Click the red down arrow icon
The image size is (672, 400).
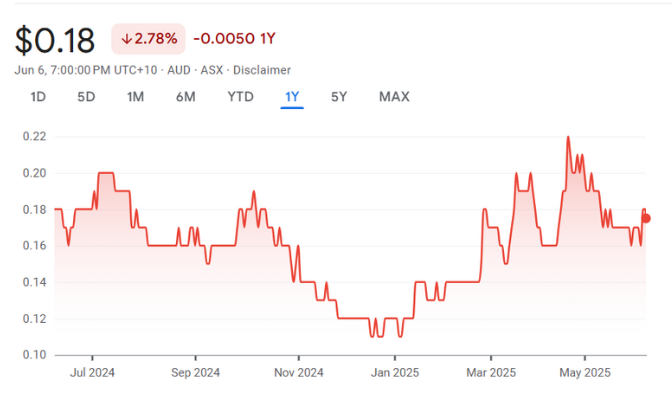pyautogui.click(x=126, y=40)
